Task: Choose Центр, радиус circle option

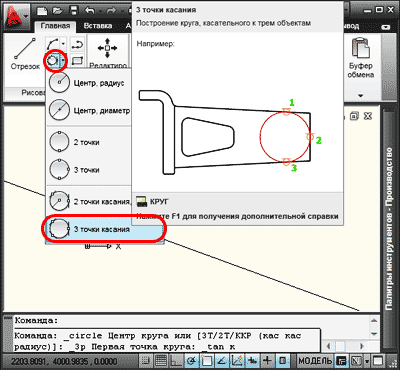Action: pos(88,83)
